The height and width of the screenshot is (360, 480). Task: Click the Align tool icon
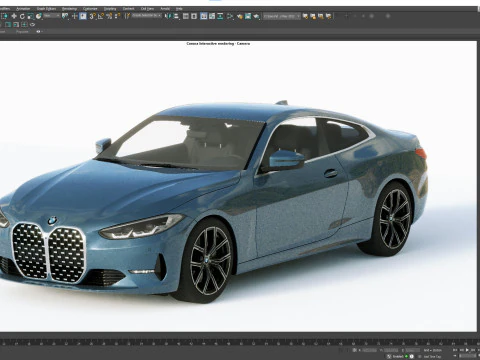(x=176, y=16)
